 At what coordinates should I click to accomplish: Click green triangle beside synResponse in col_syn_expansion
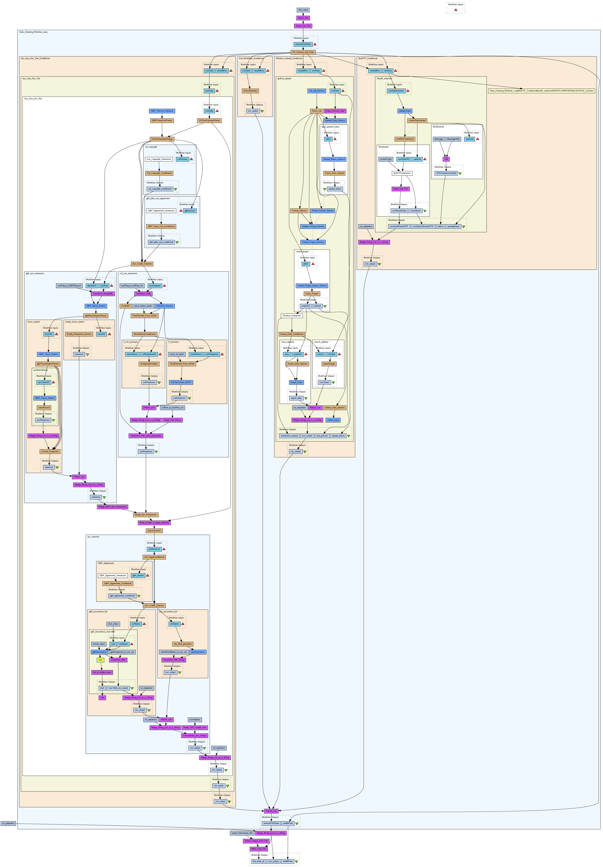pos(156,452)
